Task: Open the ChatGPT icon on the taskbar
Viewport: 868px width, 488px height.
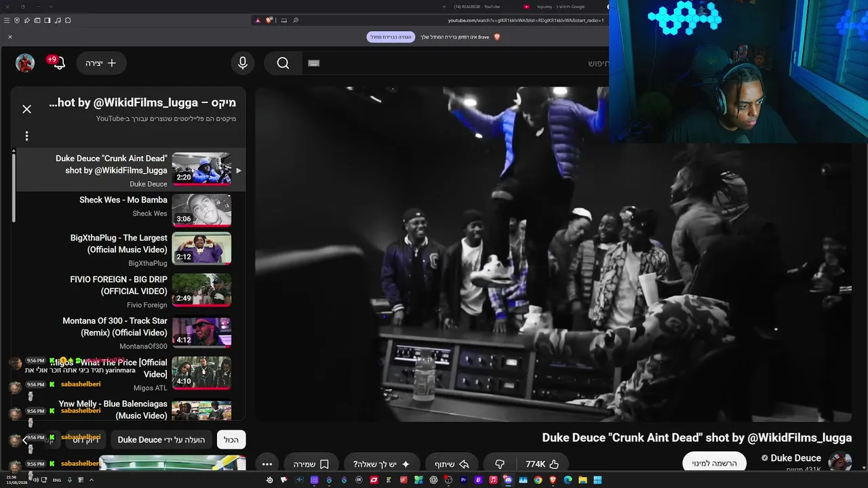Action: (433, 480)
